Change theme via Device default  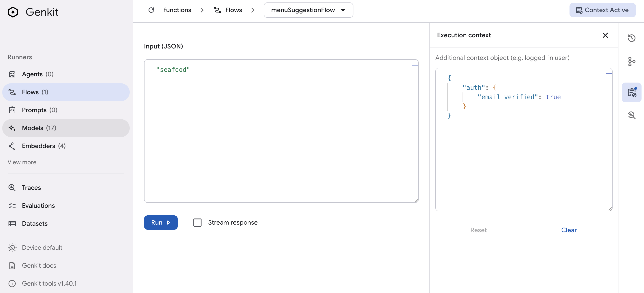(42, 247)
